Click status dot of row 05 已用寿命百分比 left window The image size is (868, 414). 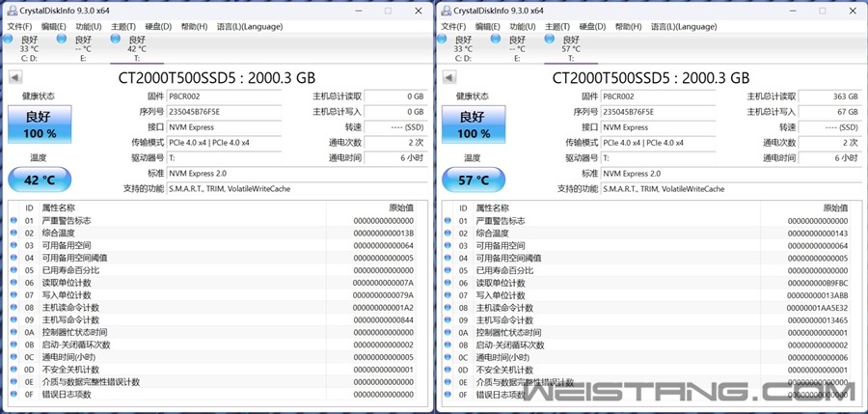coord(14,270)
